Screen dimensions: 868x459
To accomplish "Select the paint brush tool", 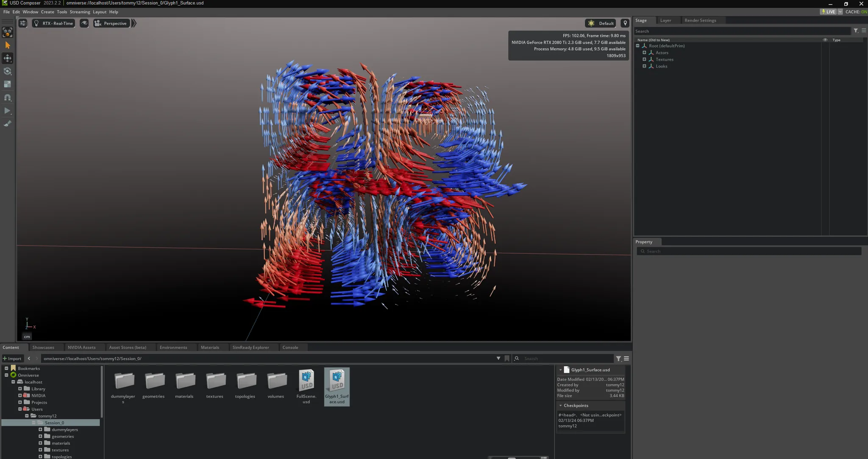I will click(8, 124).
